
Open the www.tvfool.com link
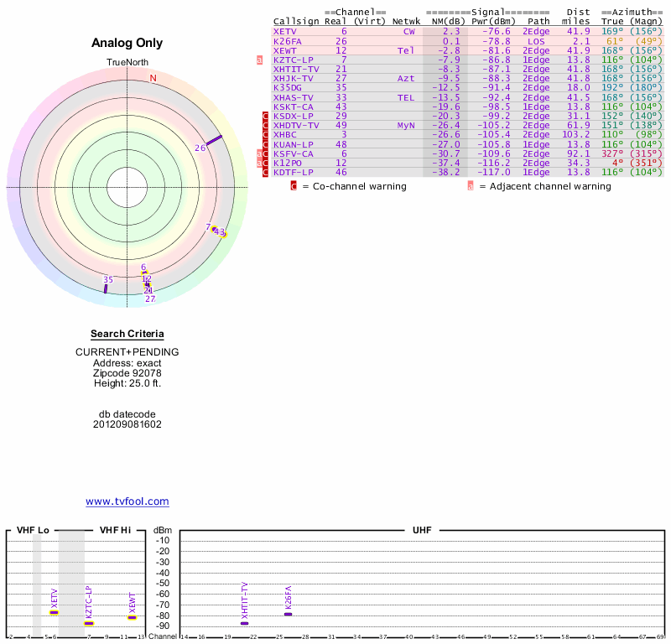127,501
